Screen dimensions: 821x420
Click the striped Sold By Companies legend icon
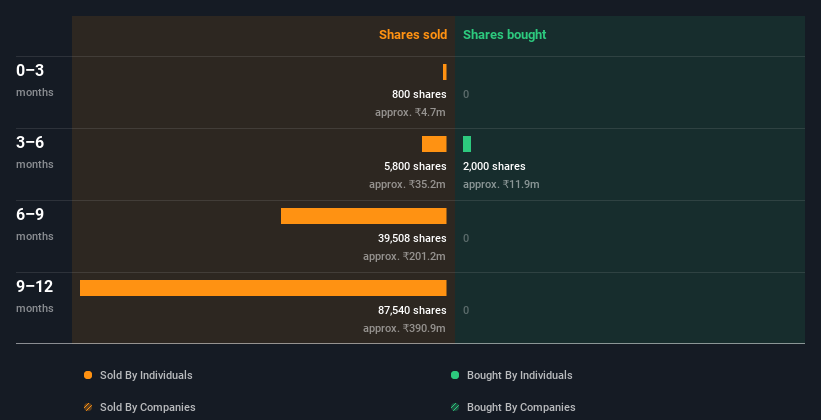pyautogui.click(x=88, y=407)
